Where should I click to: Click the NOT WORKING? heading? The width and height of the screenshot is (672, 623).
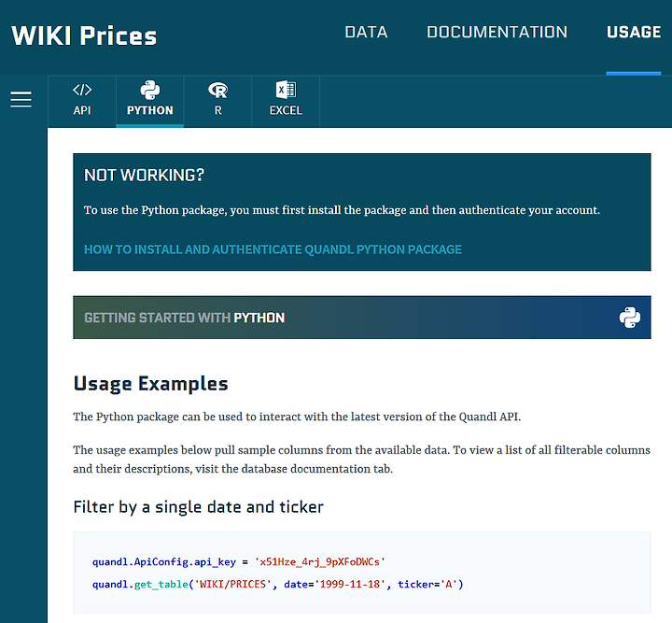click(x=144, y=175)
